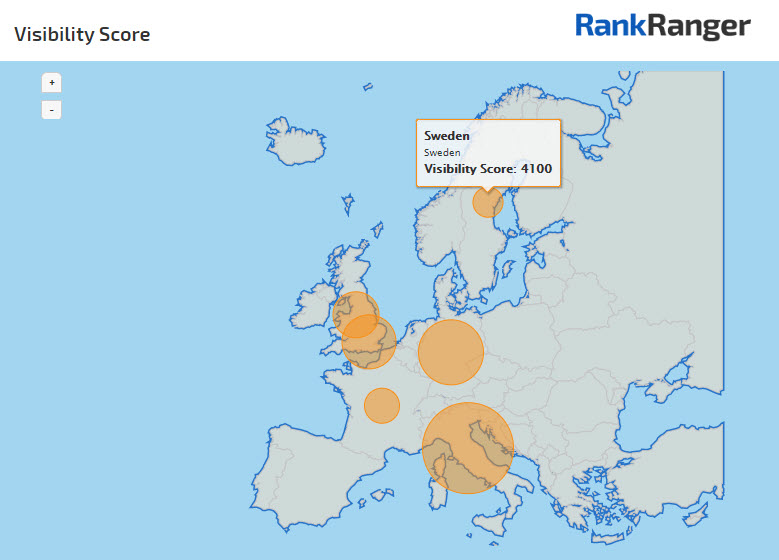779x560 pixels.
Task: Select the bubble over France
Action: point(382,405)
